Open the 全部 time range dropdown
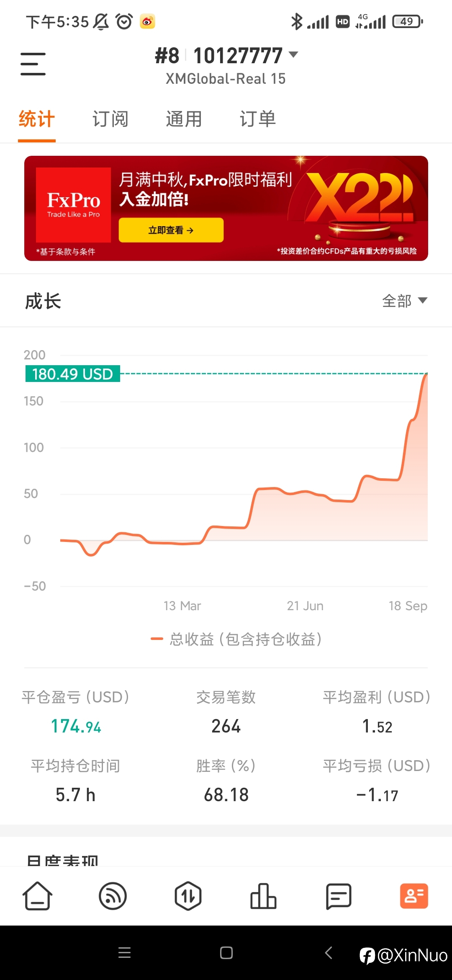Viewport: 452px width, 980px height. click(404, 301)
